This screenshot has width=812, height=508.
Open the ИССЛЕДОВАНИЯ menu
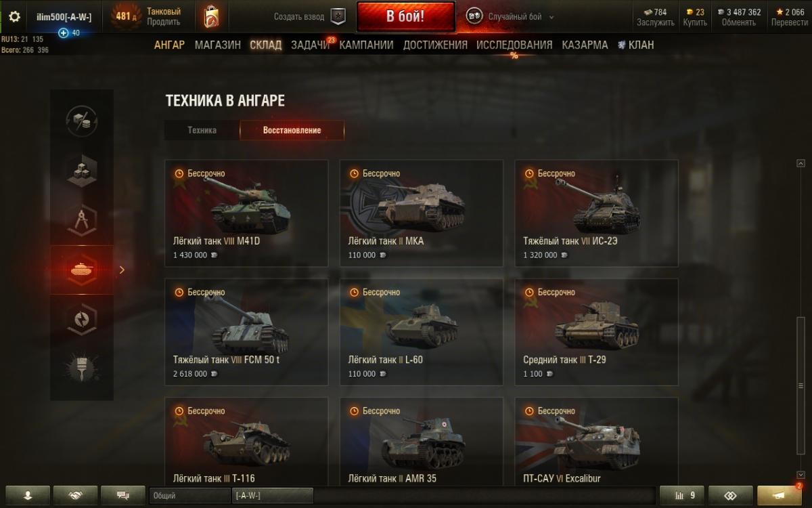pos(514,45)
